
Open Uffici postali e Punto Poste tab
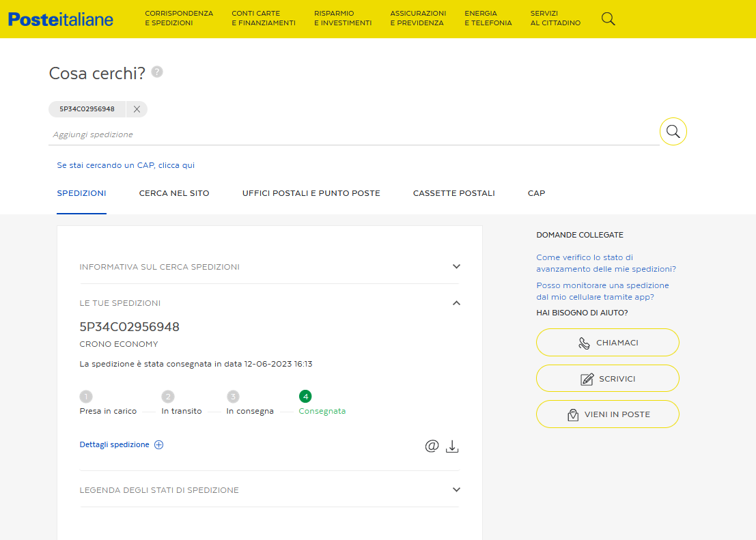[311, 193]
